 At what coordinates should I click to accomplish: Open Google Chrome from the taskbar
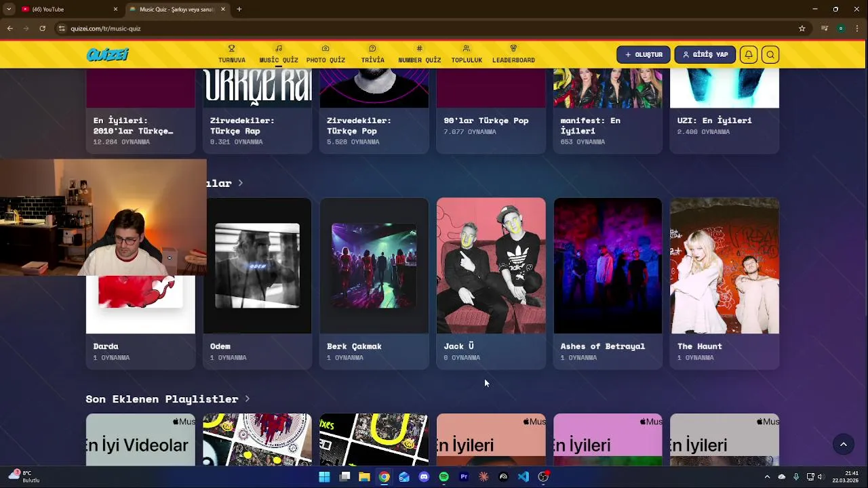pyautogui.click(x=384, y=477)
